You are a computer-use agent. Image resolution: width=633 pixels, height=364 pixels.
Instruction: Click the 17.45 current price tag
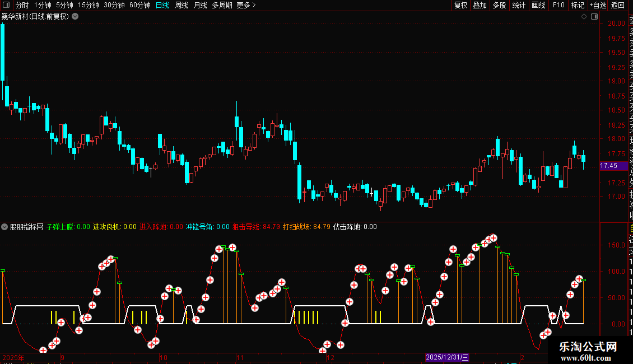pos(613,166)
